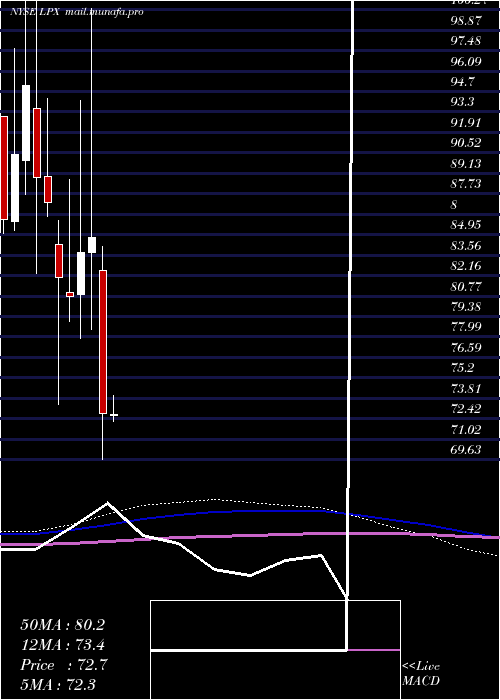Click the tall white candlestick near 94.7
This screenshot has width=500, height=700.
(x=26, y=123)
